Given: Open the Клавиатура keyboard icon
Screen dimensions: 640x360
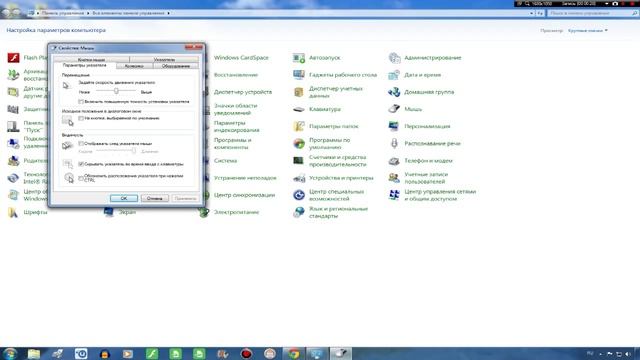Looking at the screenshot, I should click(x=299, y=109).
